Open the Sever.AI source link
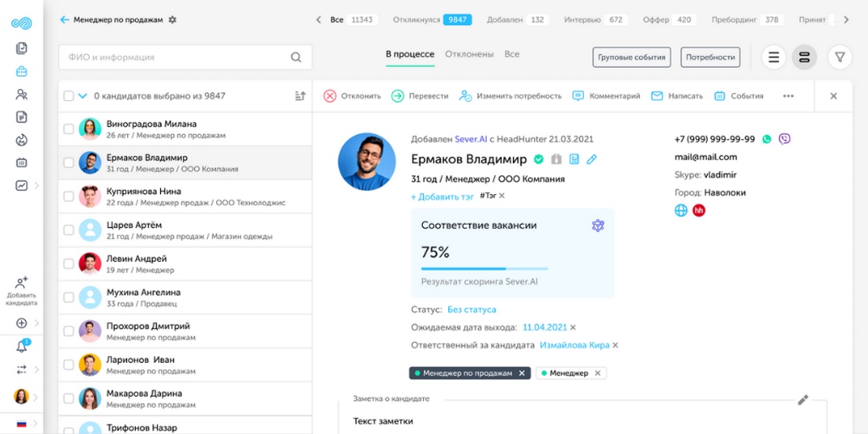 point(470,140)
